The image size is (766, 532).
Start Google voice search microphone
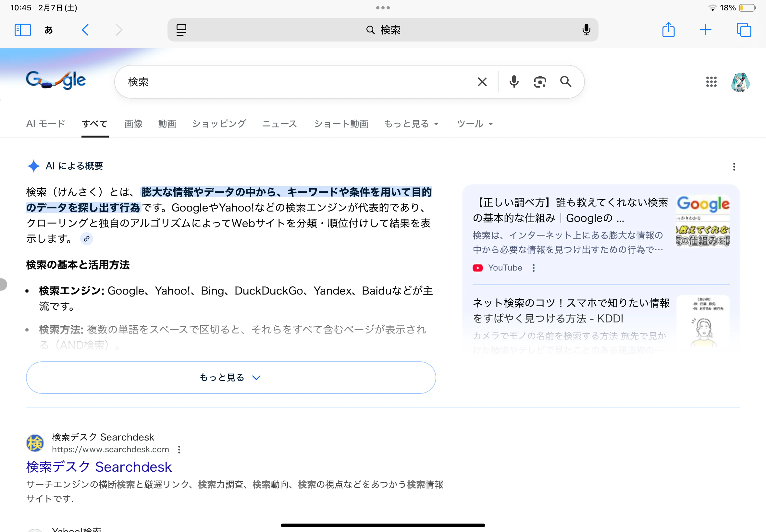coord(514,82)
